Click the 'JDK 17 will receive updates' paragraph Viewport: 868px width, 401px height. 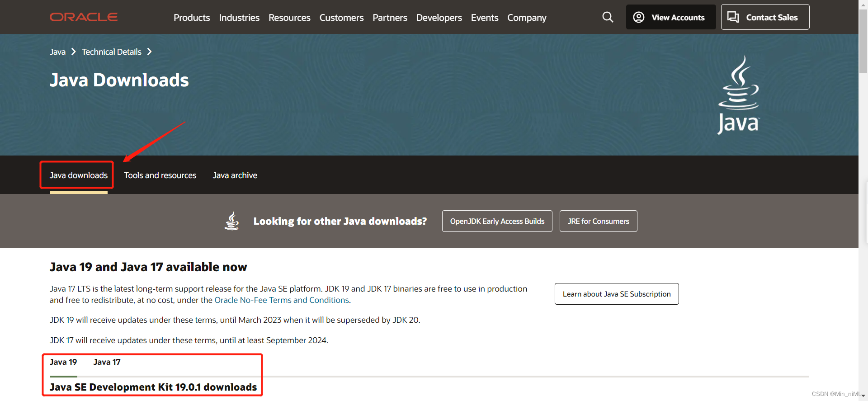coord(189,340)
